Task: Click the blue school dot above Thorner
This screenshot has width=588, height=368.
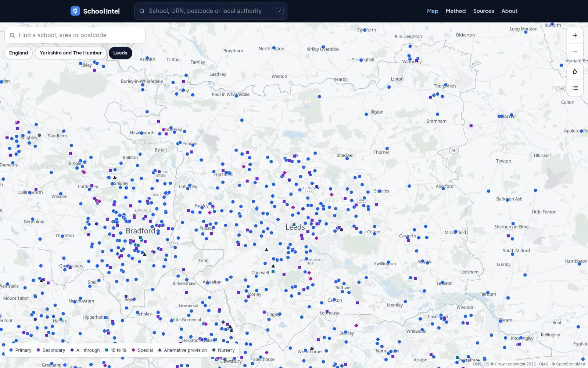Action: tap(387, 148)
